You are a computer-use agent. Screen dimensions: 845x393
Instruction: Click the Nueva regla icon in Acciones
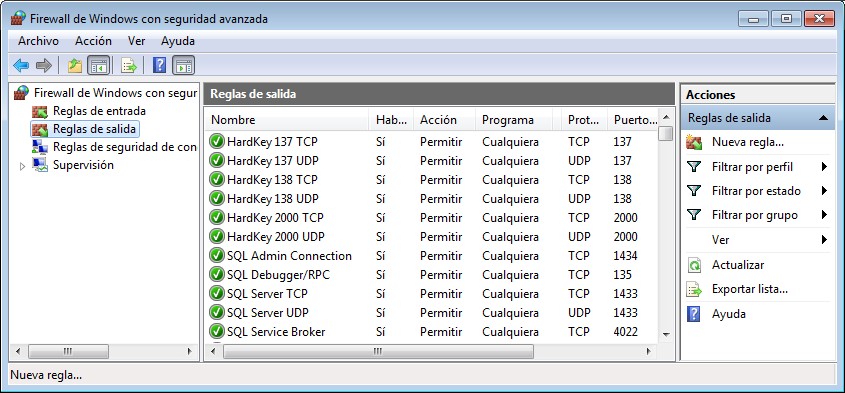694,142
